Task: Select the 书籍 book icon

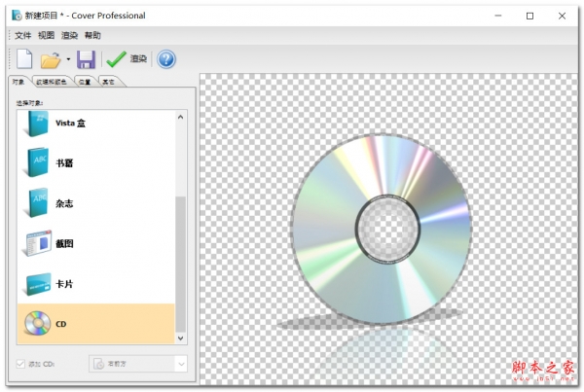Action: [36, 162]
